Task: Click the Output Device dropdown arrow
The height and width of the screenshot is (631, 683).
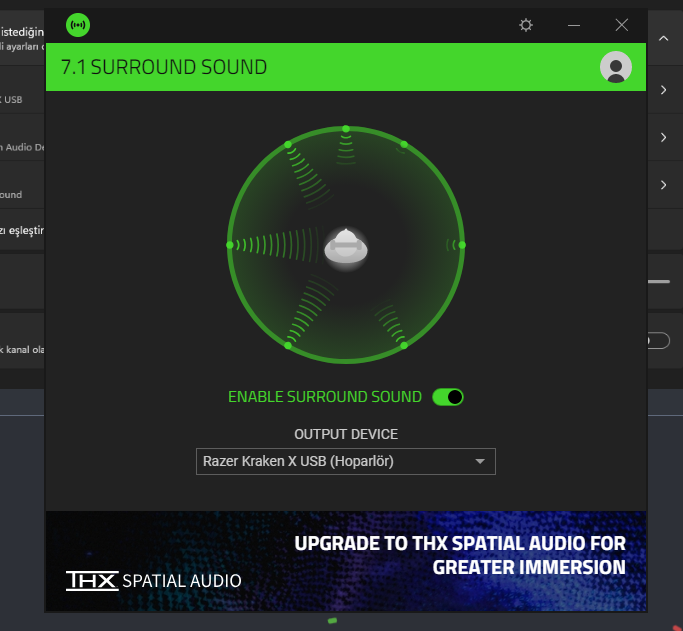Action: (480, 462)
